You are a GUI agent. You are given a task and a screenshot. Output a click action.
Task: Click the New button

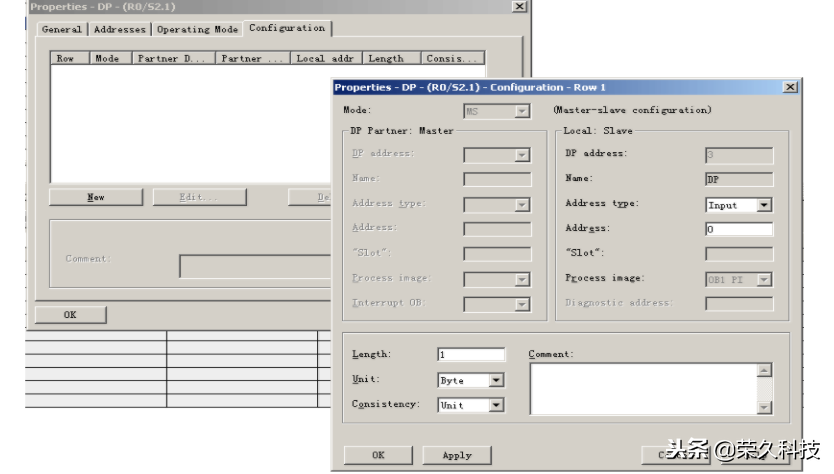click(x=95, y=197)
